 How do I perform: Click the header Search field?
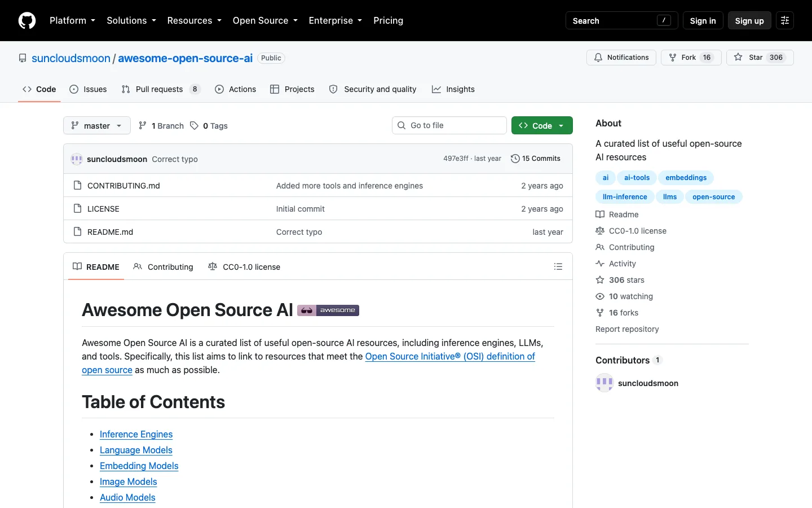click(x=621, y=20)
